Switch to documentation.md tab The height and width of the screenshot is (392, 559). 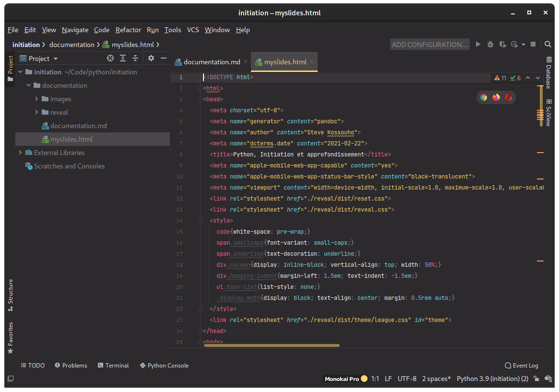tap(212, 62)
